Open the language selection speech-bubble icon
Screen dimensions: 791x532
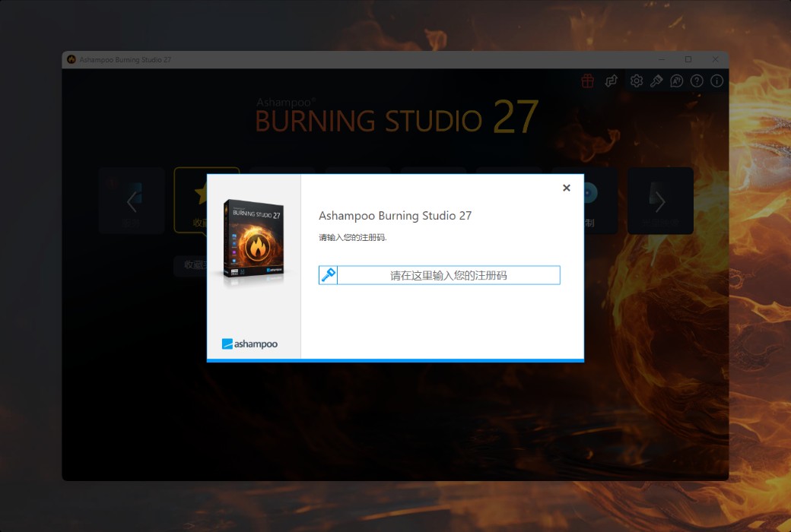[676, 81]
